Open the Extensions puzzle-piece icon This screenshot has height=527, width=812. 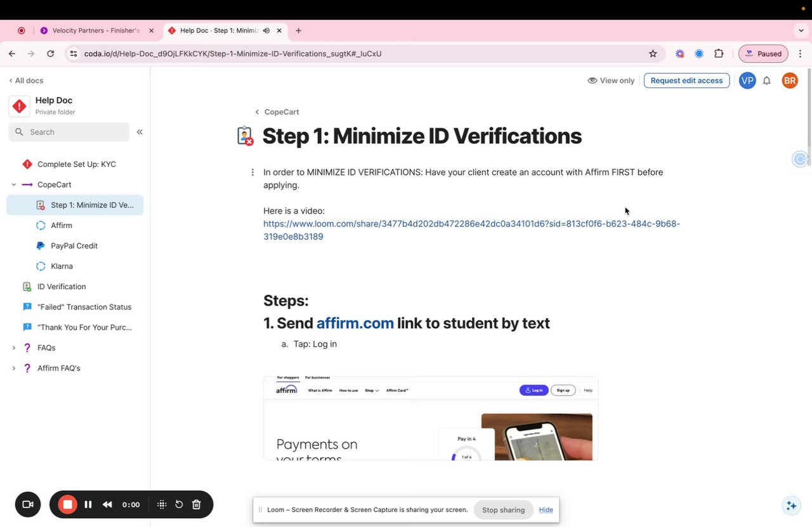[x=719, y=54]
